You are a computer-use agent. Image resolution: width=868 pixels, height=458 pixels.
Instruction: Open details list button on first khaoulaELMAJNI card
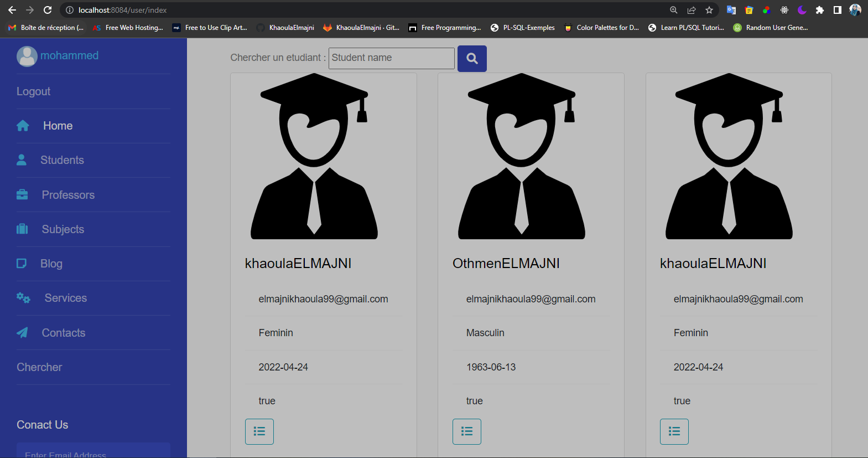tap(259, 431)
